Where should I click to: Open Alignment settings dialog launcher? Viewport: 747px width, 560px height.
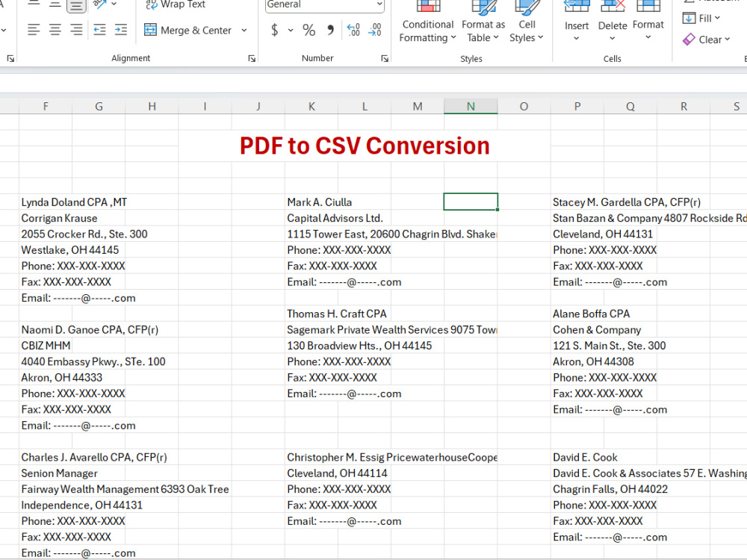click(x=252, y=58)
